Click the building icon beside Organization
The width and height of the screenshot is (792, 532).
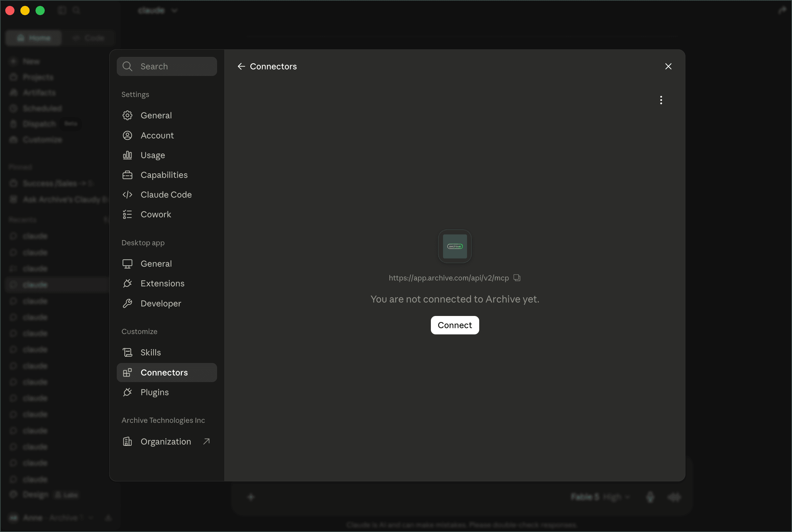point(127,441)
